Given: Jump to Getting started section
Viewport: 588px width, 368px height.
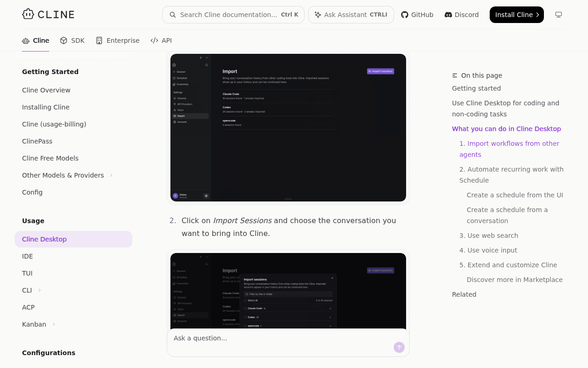Looking at the screenshot, I should [476, 88].
